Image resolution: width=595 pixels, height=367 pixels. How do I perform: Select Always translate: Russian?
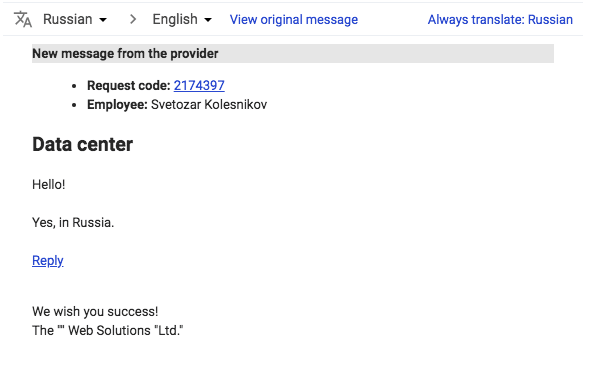(x=500, y=20)
